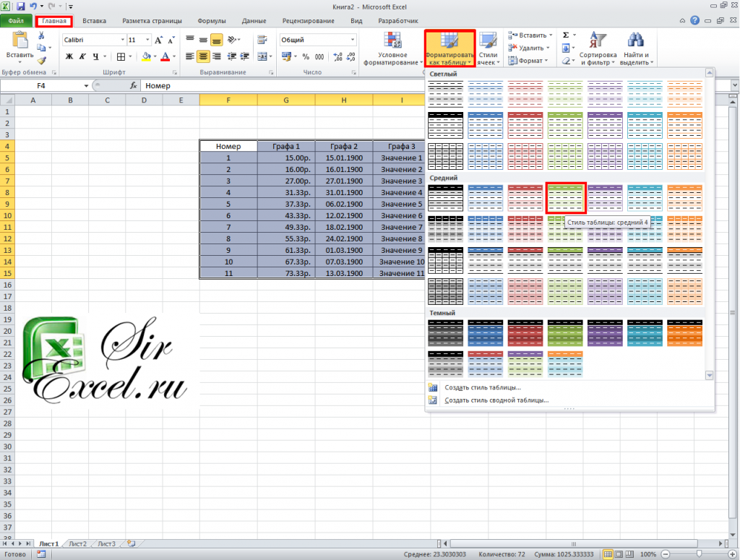Select table style Средний 4
740x560 pixels.
(566, 197)
